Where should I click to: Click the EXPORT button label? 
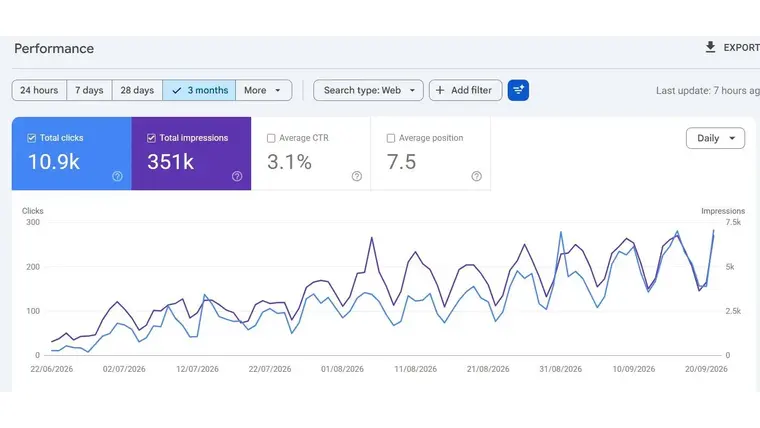coord(741,48)
